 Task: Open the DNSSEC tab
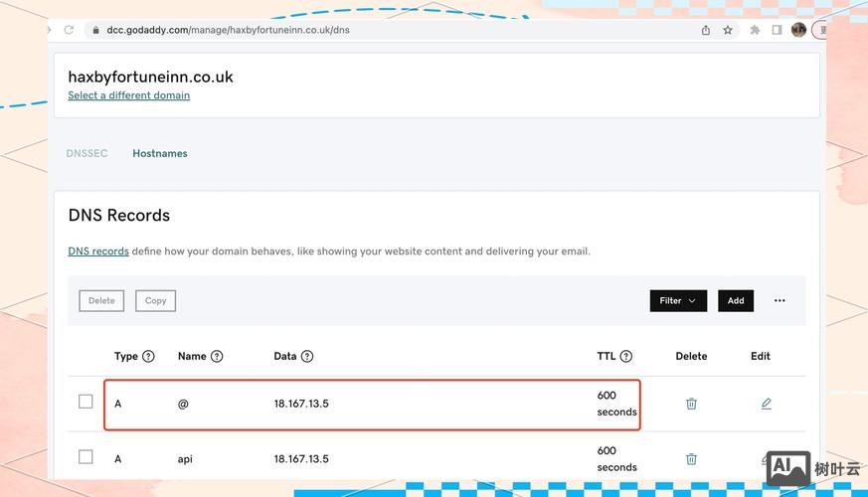pos(87,154)
